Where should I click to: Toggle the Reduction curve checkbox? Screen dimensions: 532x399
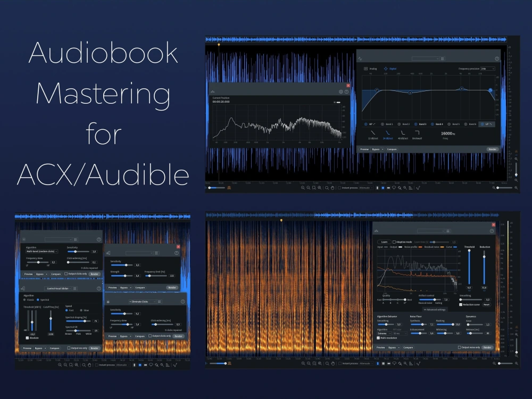460,304
